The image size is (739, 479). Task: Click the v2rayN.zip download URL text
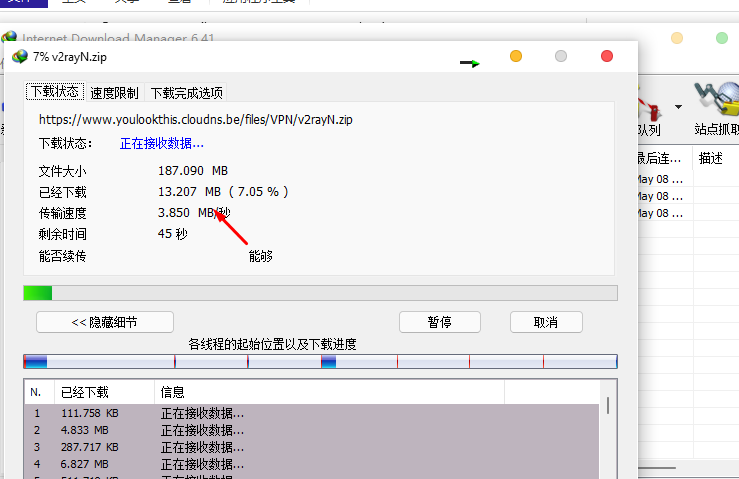point(196,120)
